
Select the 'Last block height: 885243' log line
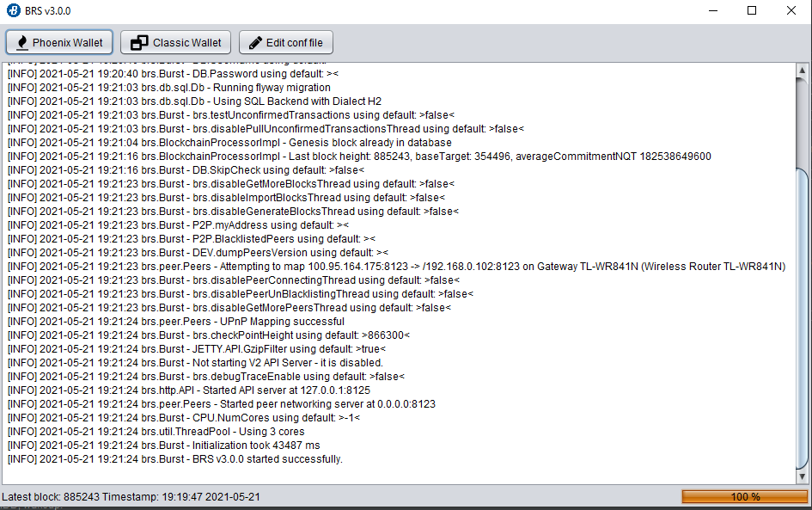[359, 157]
